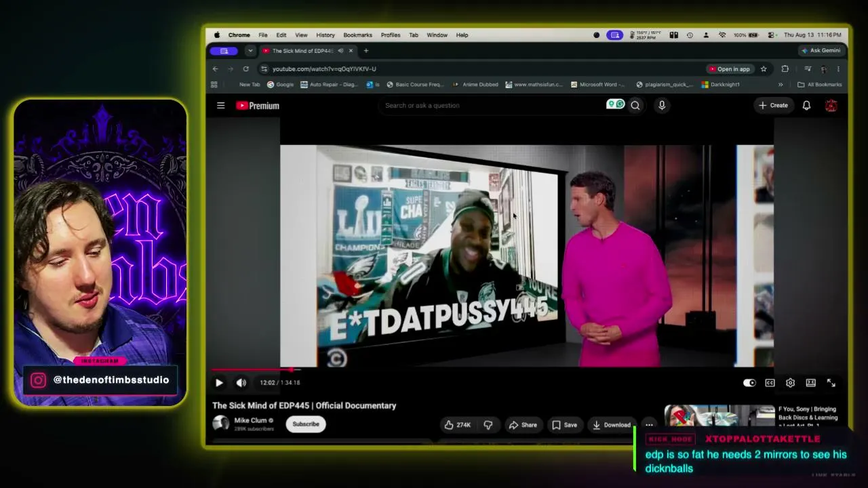Go to YouTube Premium home logo
This screenshot has height=488, width=868.
tap(258, 106)
